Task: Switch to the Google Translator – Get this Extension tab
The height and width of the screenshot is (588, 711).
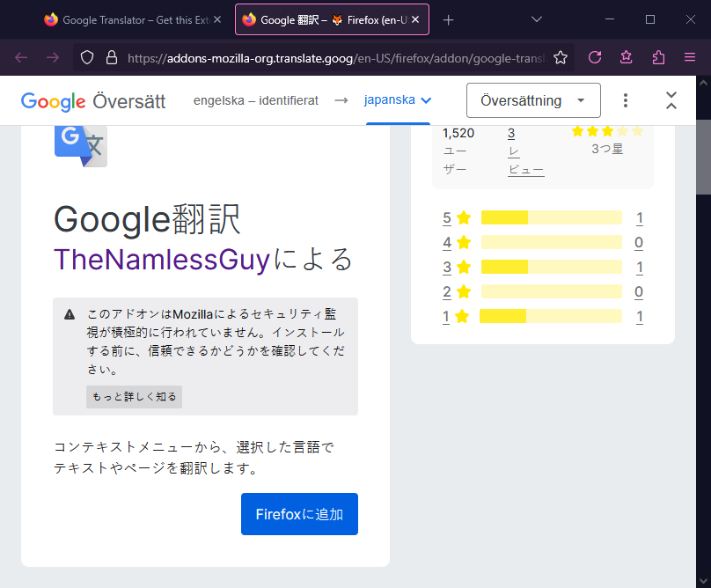Action: [x=132, y=19]
